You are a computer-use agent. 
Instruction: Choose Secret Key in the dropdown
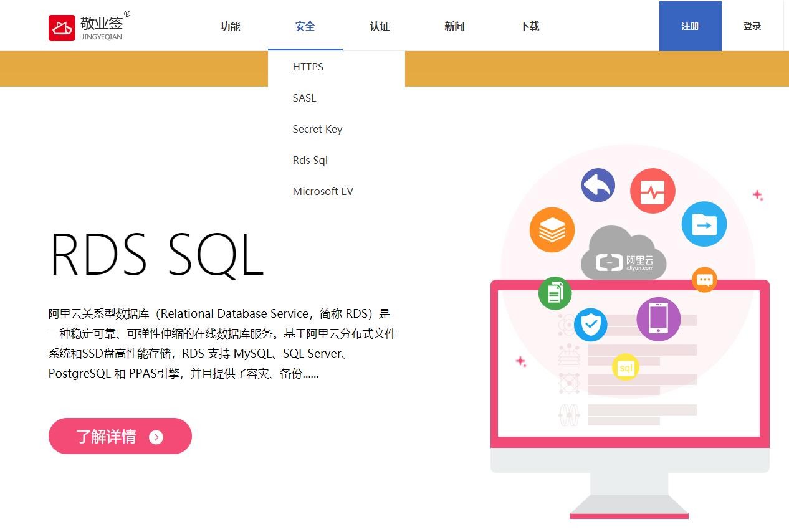337,129
